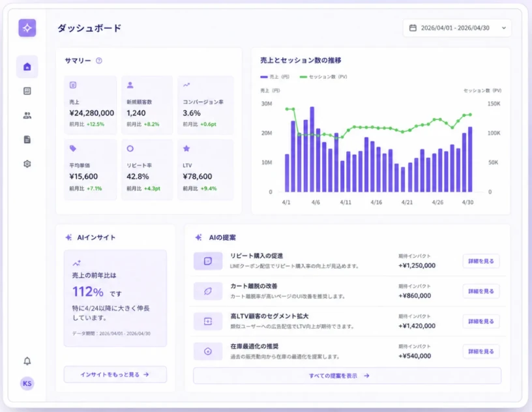The height and width of the screenshot is (412, 532).
Task: Click the 3.6% conversion rate value
Action: click(192, 113)
